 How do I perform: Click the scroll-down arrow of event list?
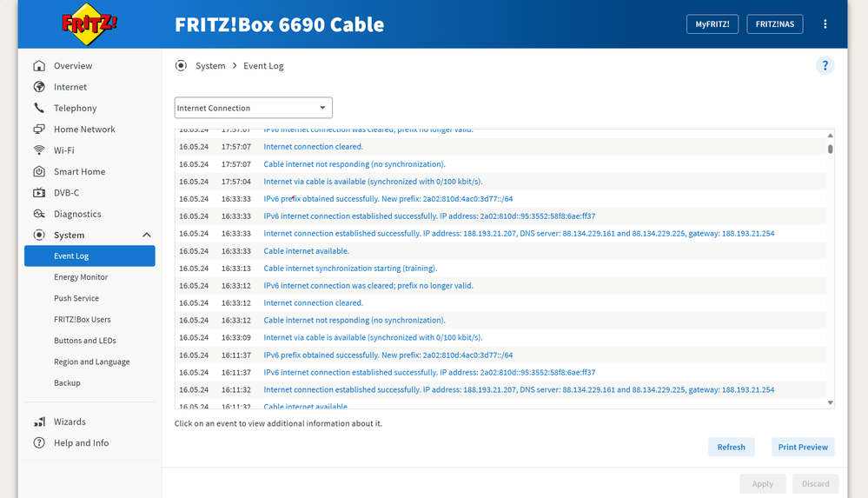(830, 402)
